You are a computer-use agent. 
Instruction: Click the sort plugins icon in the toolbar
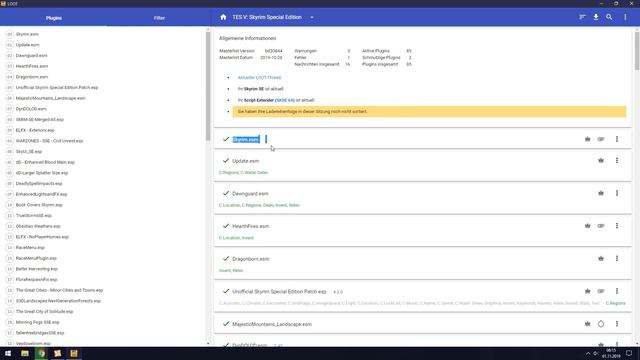click(582, 17)
